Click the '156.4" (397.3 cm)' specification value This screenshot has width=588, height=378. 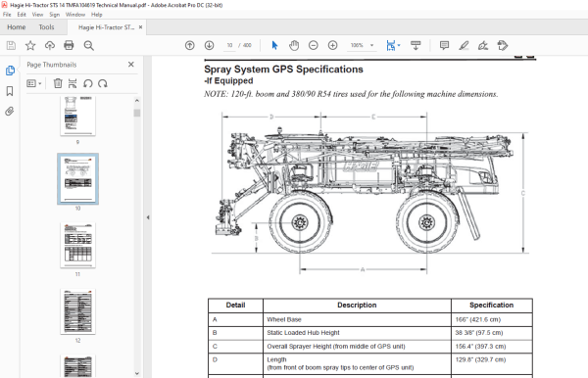coord(480,347)
